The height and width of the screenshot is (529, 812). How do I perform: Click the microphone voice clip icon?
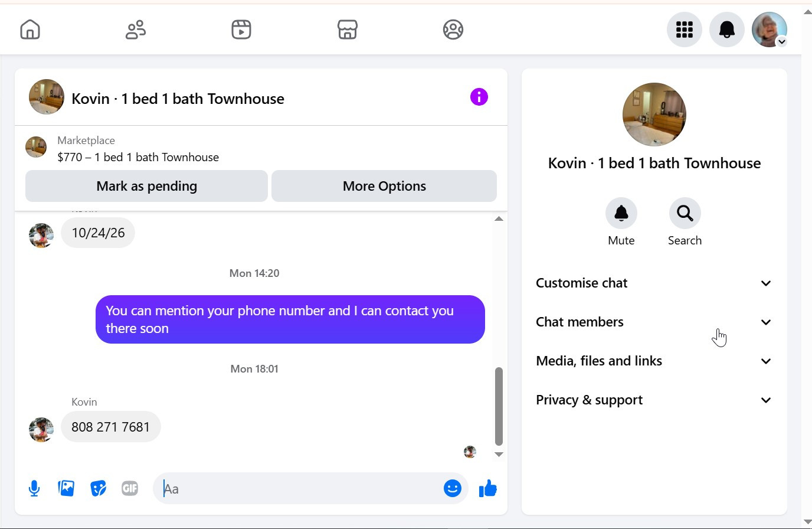point(34,488)
